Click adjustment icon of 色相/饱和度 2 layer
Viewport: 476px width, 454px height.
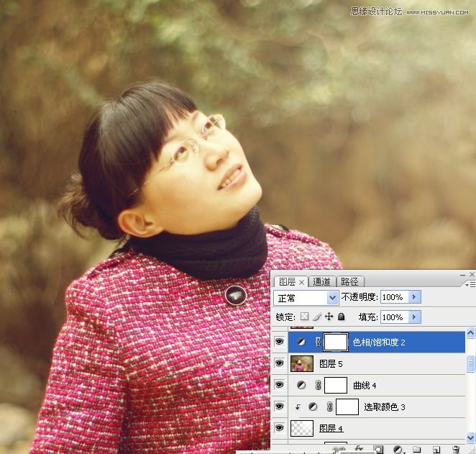[301, 342]
